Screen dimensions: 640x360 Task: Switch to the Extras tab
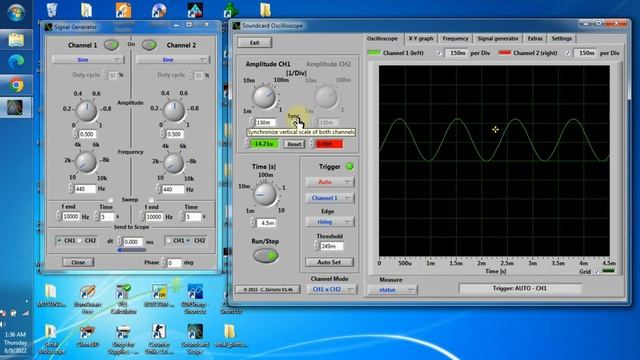[535, 38]
